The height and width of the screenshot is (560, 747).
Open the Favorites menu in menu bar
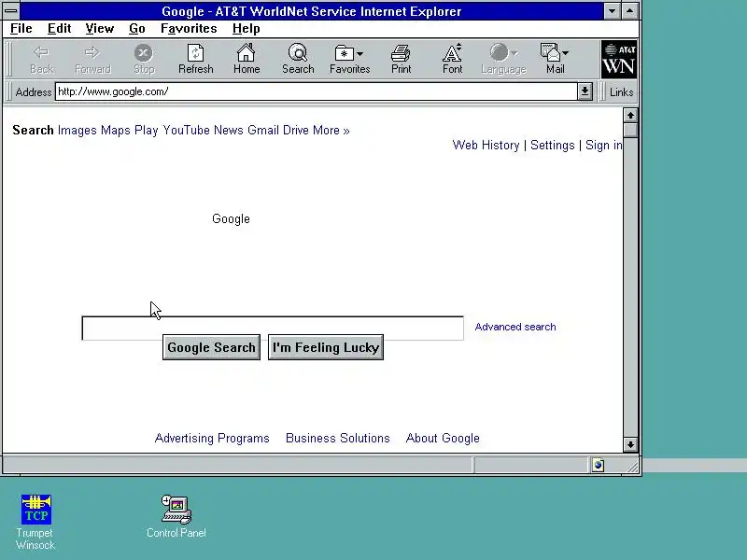click(189, 29)
